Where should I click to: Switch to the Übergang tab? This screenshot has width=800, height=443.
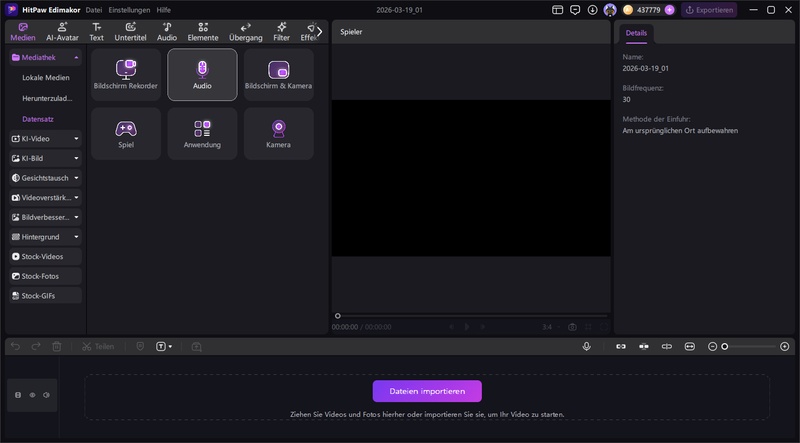tap(246, 32)
